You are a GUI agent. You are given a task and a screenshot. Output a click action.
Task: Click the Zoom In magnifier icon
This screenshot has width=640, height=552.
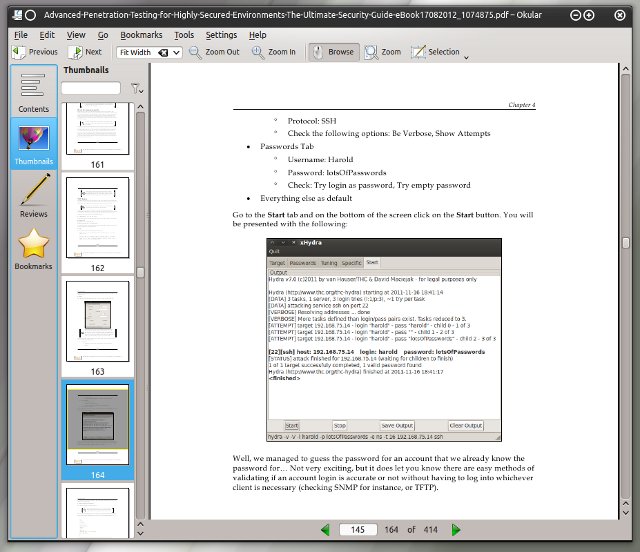pos(275,52)
